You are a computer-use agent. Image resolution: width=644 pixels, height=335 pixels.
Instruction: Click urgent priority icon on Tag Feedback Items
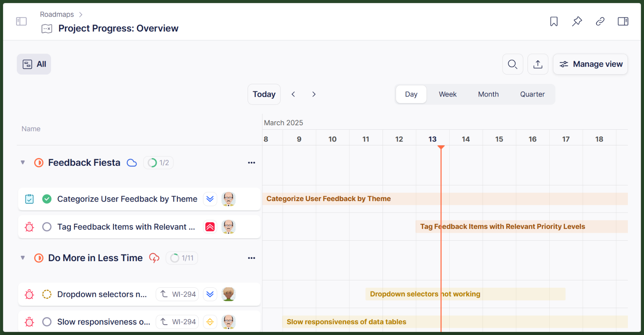click(210, 227)
